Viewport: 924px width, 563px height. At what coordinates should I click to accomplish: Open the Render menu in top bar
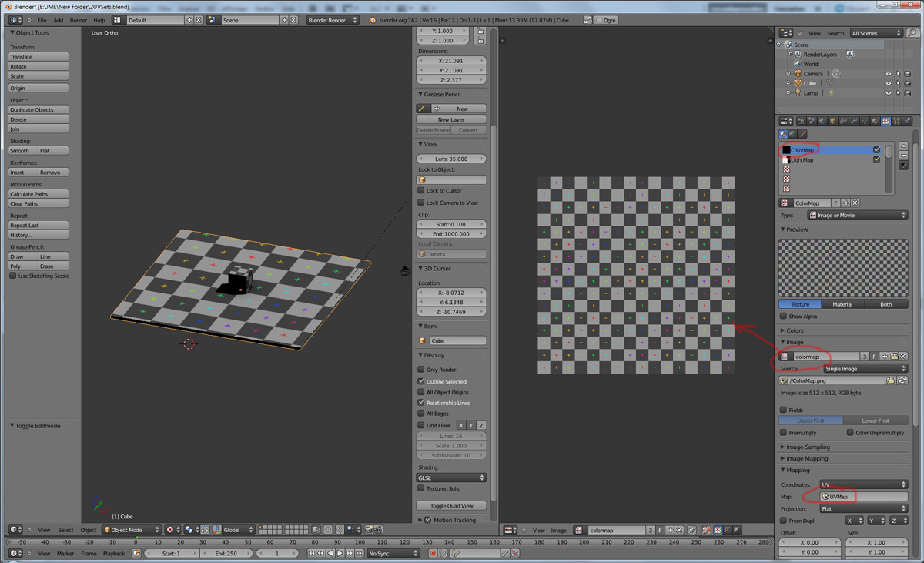pos(79,20)
